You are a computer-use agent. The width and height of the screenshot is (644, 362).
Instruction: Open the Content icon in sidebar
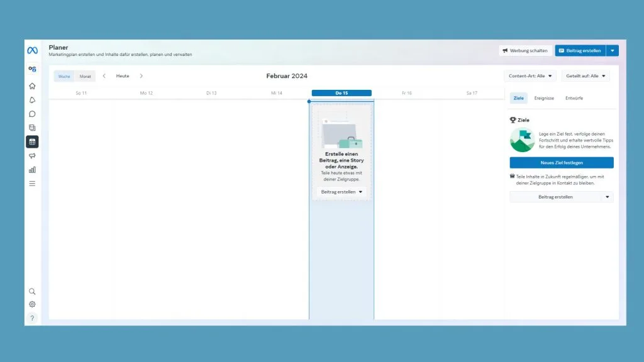pyautogui.click(x=32, y=128)
